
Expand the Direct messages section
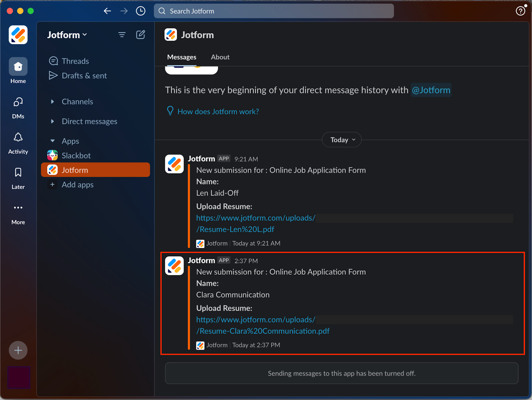click(x=52, y=121)
